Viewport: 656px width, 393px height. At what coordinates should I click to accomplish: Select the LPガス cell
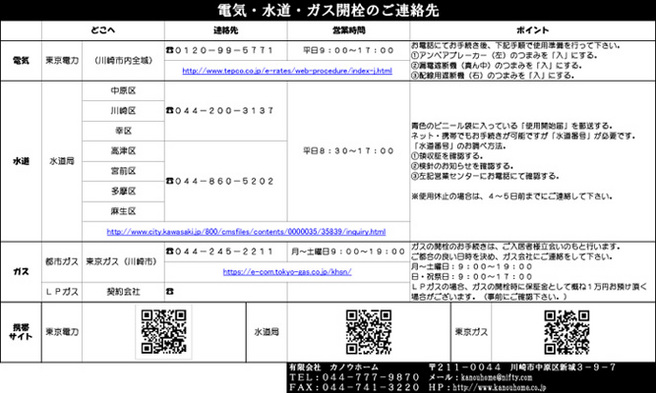coord(62,291)
